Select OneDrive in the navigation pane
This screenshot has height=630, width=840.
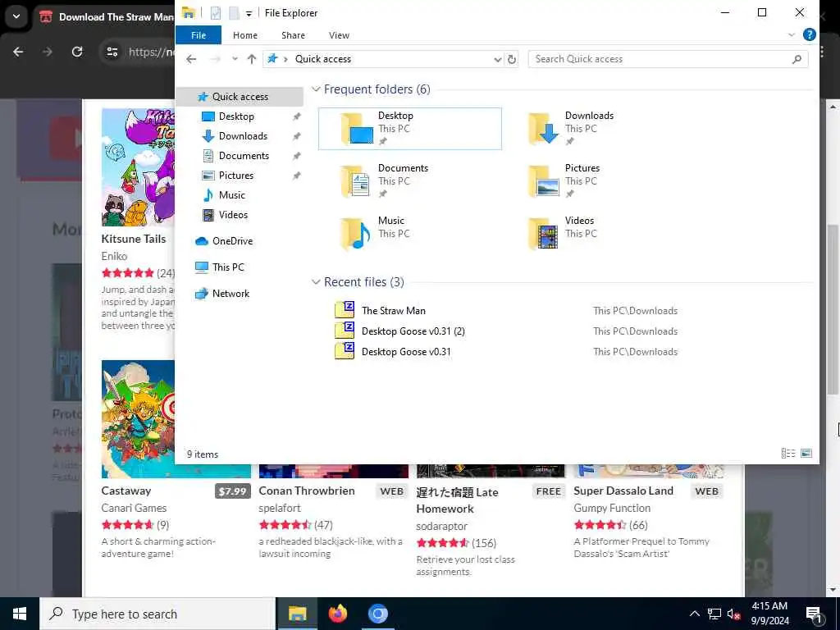click(x=232, y=241)
